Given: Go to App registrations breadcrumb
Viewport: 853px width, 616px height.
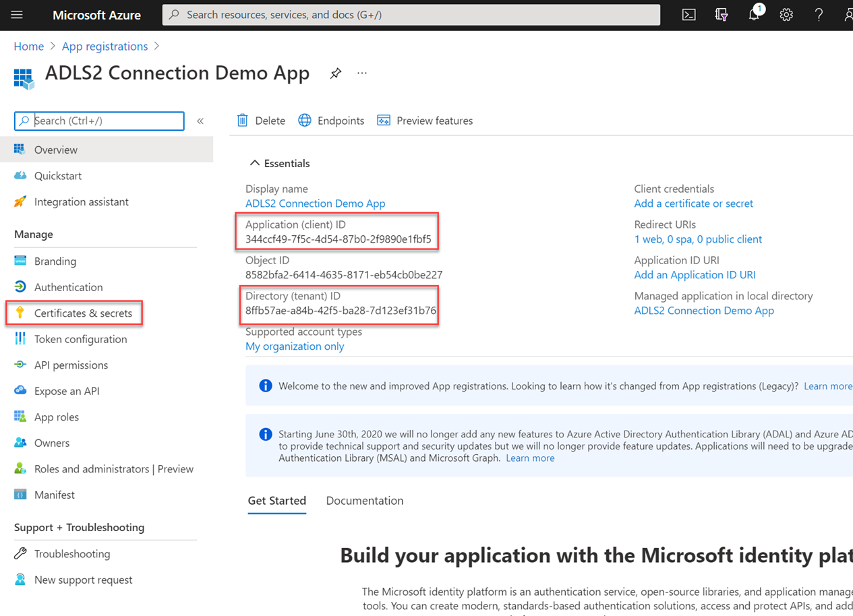Looking at the screenshot, I should coord(105,46).
